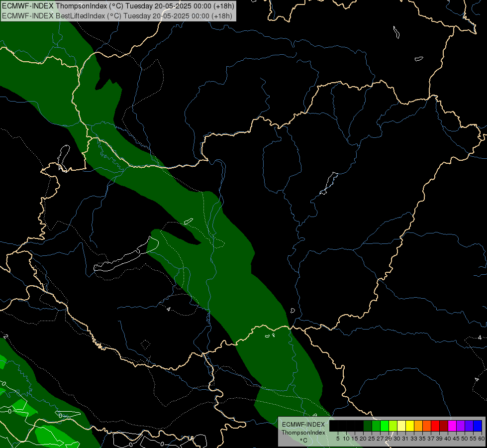The width and height of the screenshot is (487, 448).
Task: Click legend scale value 27
Action: click(380, 439)
